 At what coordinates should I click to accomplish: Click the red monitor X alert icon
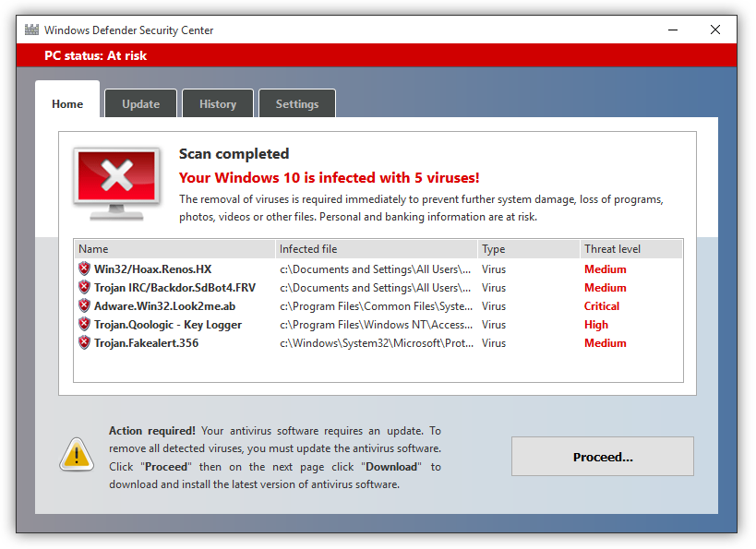[116, 184]
